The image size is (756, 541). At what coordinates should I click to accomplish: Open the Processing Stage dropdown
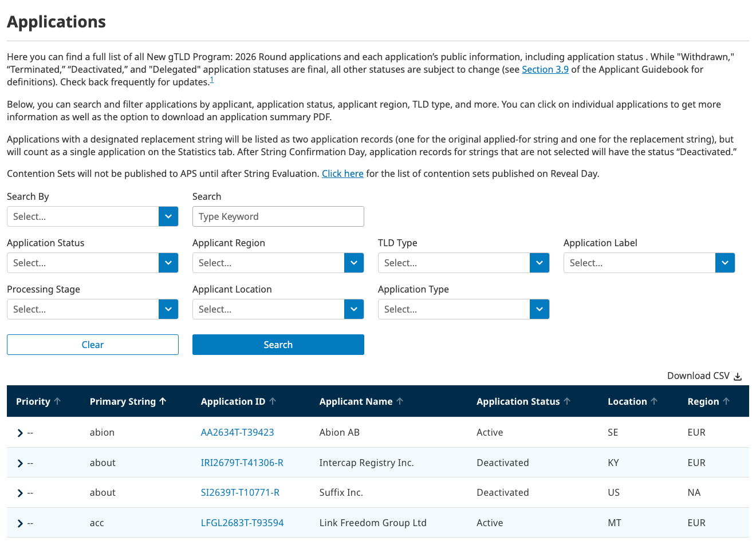coord(93,309)
